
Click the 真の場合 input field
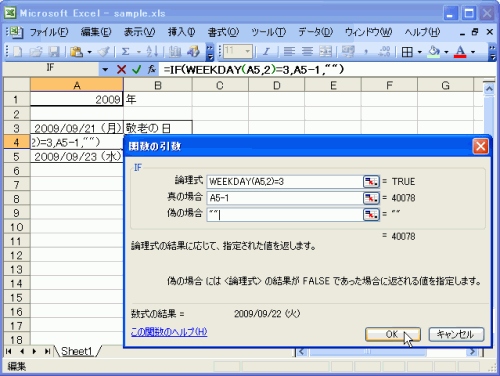pos(285,198)
